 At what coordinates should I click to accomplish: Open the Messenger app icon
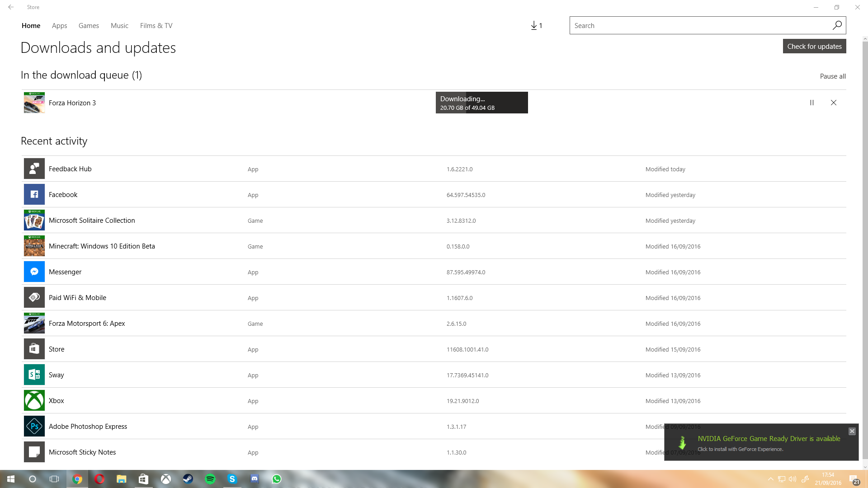34,272
